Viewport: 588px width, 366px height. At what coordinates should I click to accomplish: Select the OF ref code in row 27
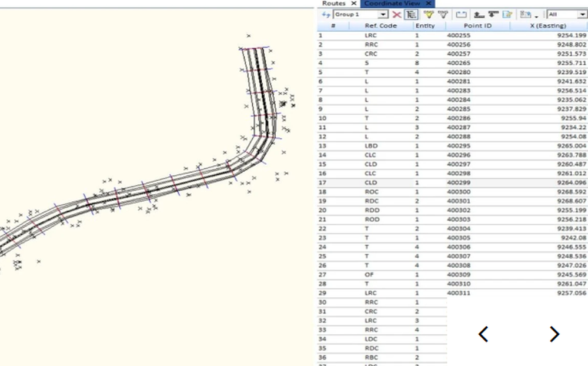click(369, 274)
